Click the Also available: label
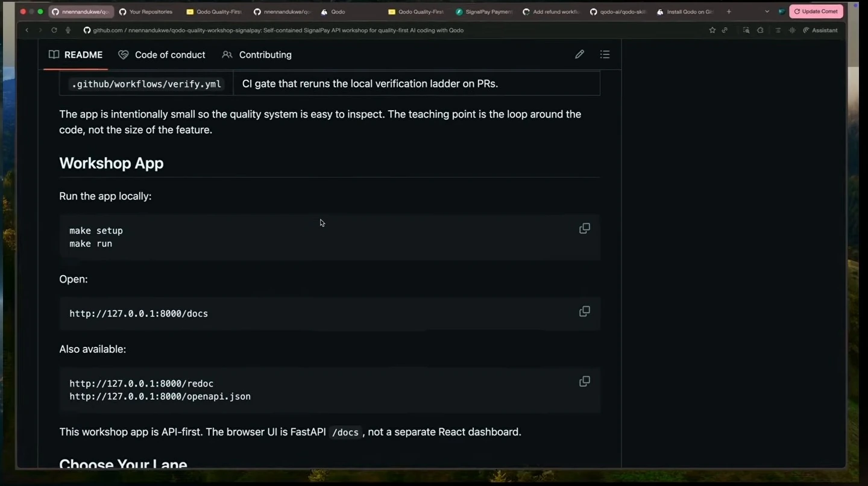Viewport: 868px width, 486px height. [92, 349]
